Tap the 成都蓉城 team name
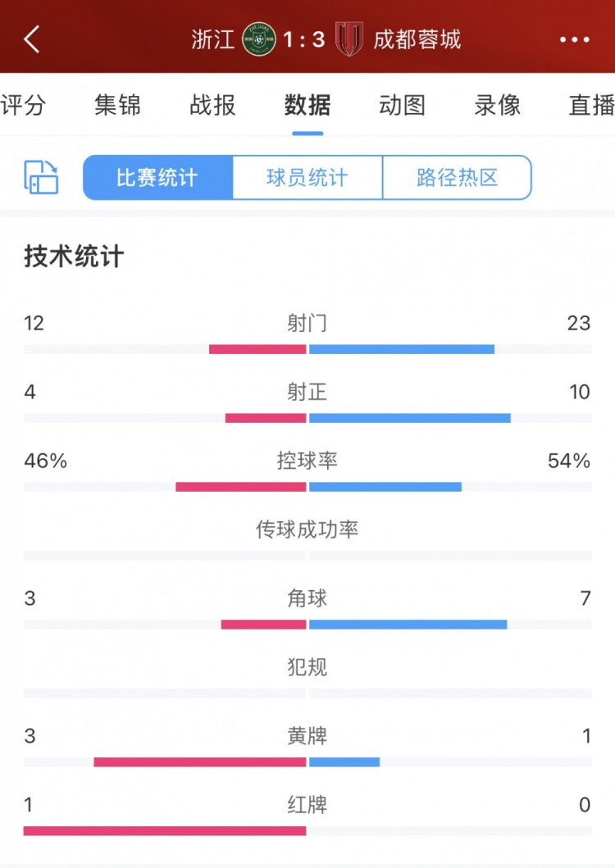 [417, 39]
